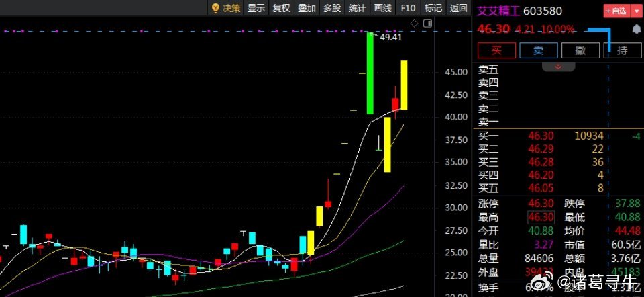Click the 卖五 row label
The image size is (644, 297).
click(x=488, y=70)
